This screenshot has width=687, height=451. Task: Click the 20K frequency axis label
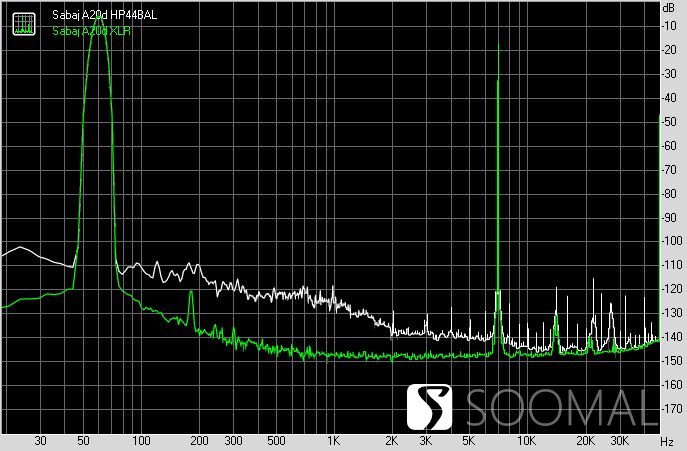pyautogui.click(x=585, y=440)
